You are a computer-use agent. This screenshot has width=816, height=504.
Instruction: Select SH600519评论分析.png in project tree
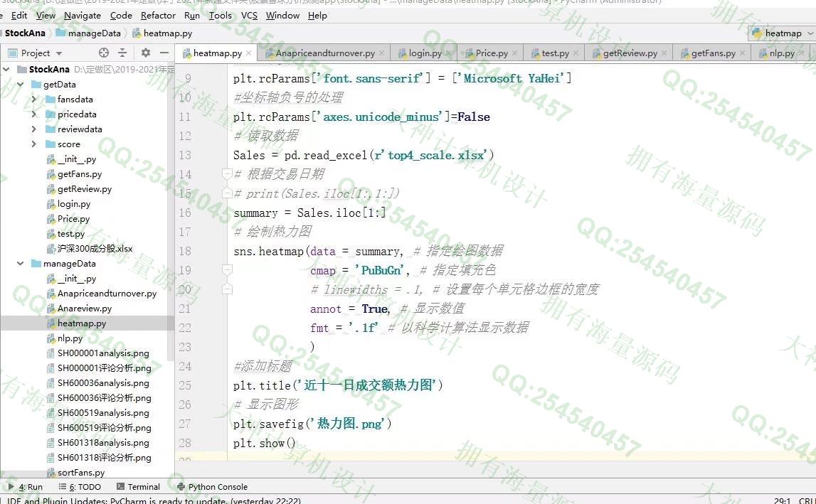tap(104, 428)
